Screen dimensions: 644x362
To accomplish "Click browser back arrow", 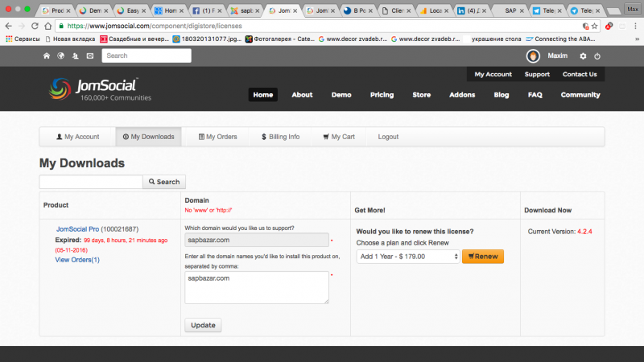I will tap(8, 26).
